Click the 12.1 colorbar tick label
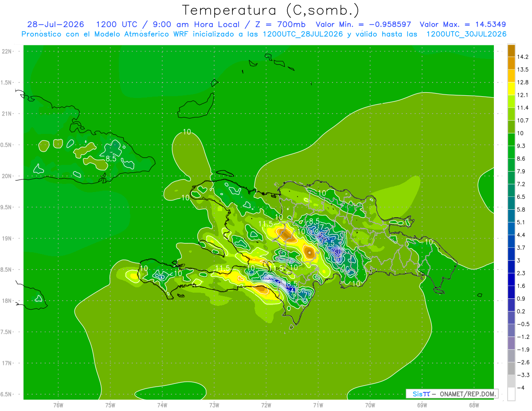The width and height of the screenshot is (532, 411). coord(523,95)
